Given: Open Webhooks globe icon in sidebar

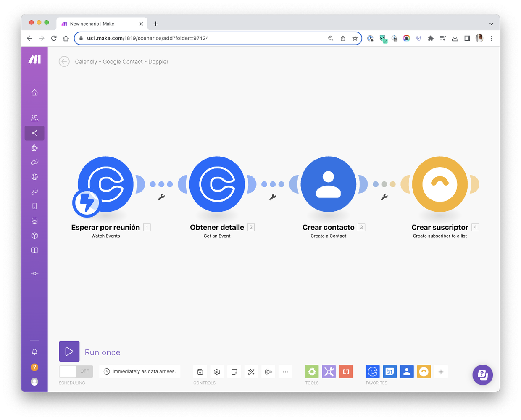Looking at the screenshot, I should point(34,177).
